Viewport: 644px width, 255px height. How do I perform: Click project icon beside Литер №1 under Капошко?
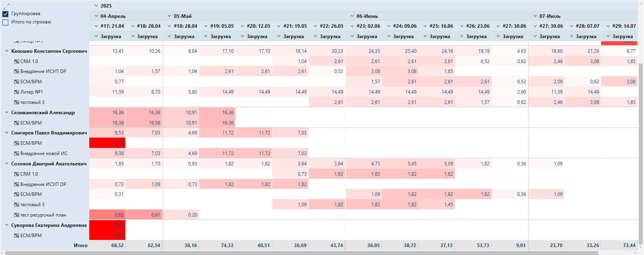pyautogui.click(x=17, y=92)
